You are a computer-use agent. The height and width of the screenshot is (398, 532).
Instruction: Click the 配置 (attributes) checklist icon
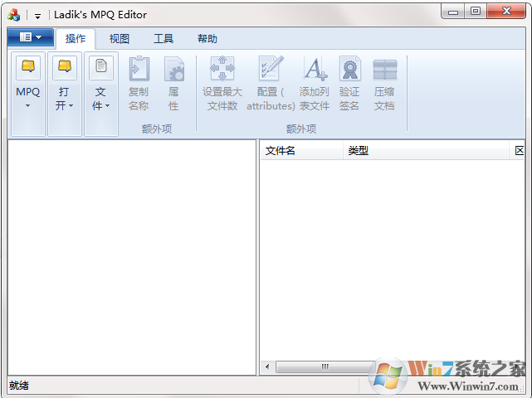(271, 69)
